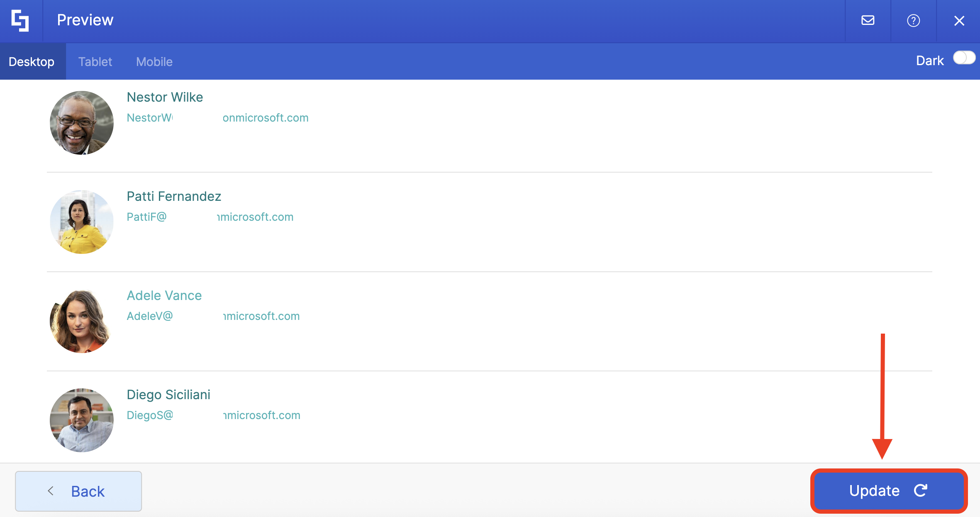The height and width of the screenshot is (517, 980).
Task: Click Adele Vance's profile photo
Action: tap(82, 321)
